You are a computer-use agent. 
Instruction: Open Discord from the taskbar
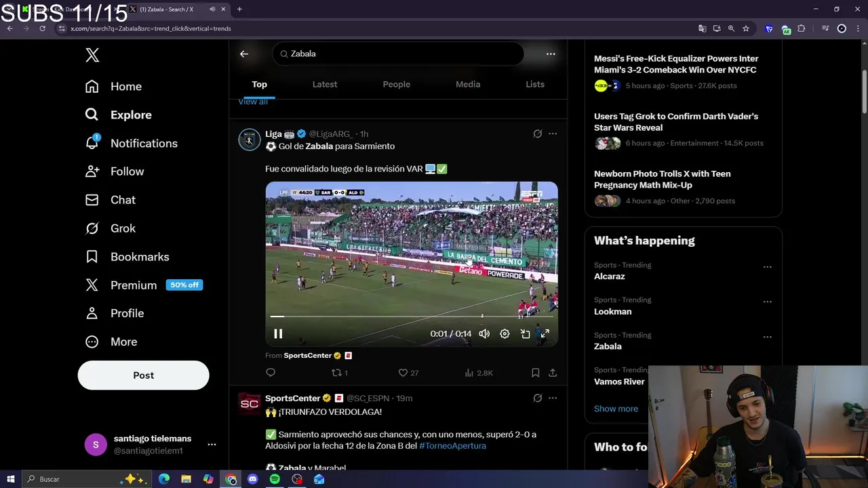coord(252,479)
